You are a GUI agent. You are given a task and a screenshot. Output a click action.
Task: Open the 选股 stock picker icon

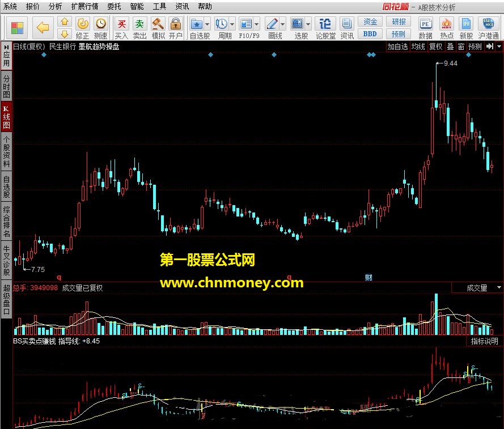point(297,24)
